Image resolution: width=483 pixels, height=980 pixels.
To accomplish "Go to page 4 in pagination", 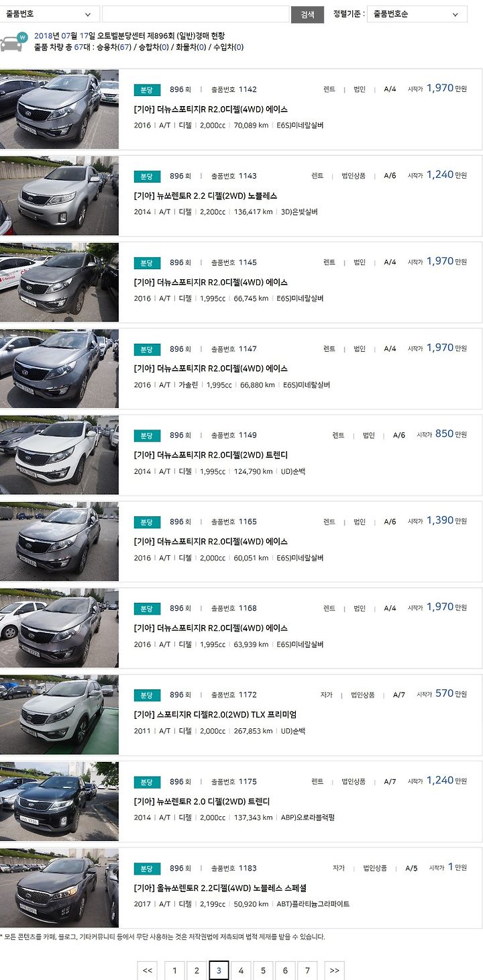I will (x=241, y=971).
